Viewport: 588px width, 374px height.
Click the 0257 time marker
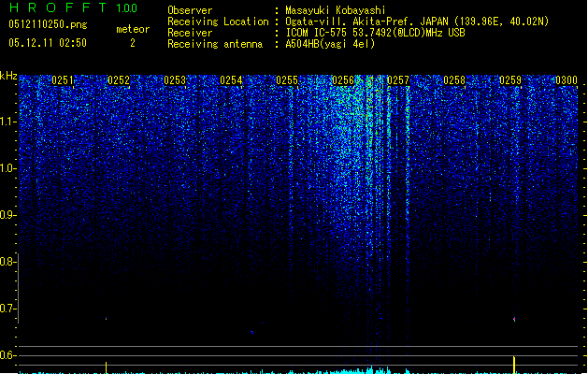(x=398, y=80)
